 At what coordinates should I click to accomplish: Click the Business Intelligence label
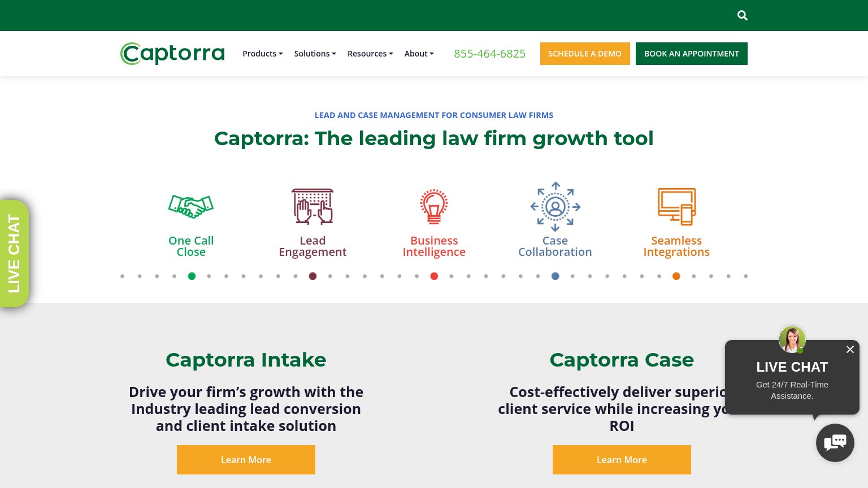[434, 246]
